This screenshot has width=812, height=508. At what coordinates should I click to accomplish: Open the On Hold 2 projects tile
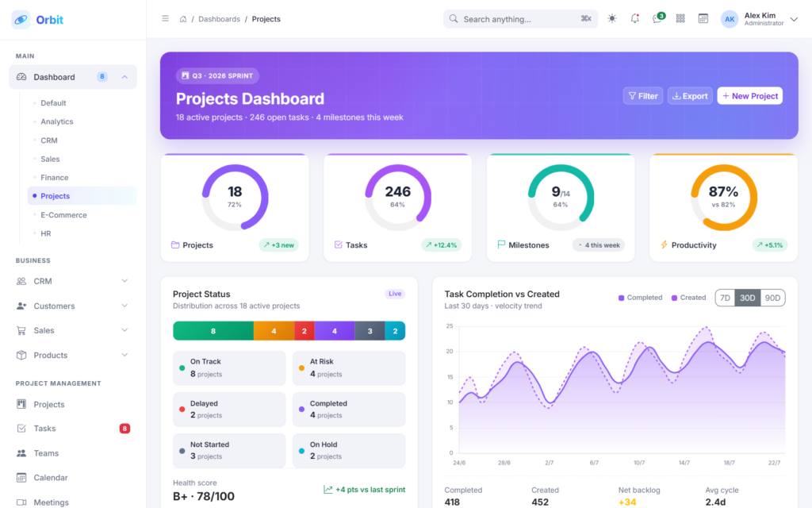pos(349,451)
